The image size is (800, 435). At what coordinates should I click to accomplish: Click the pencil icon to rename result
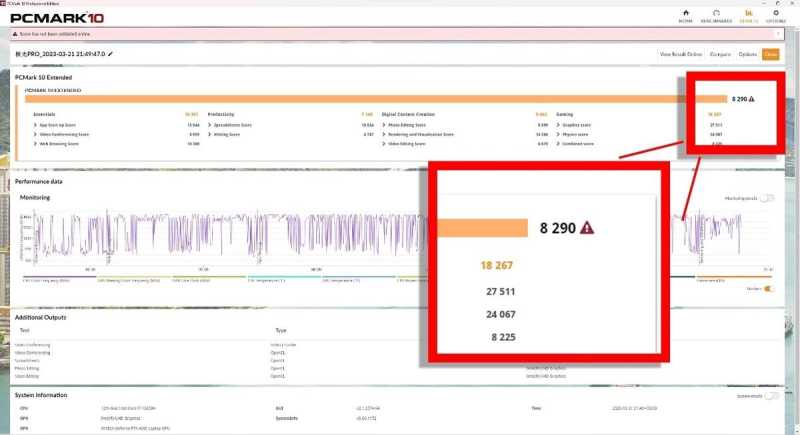point(111,53)
